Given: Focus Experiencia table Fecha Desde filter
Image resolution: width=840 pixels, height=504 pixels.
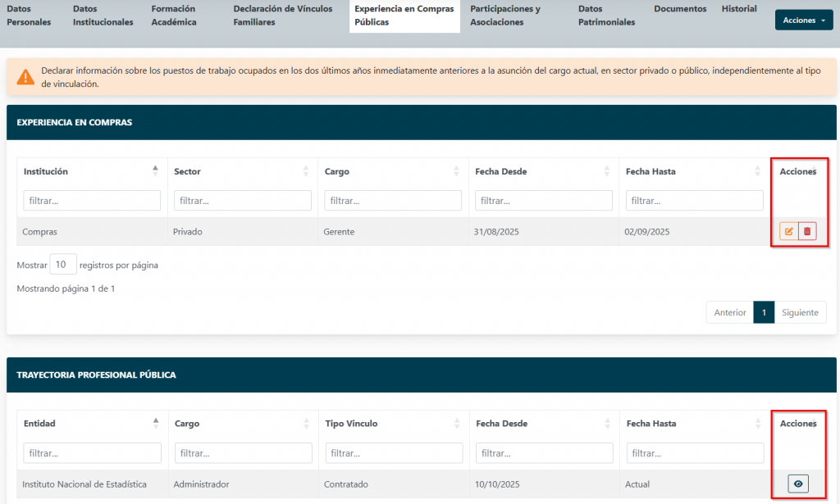Looking at the screenshot, I should (543, 201).
